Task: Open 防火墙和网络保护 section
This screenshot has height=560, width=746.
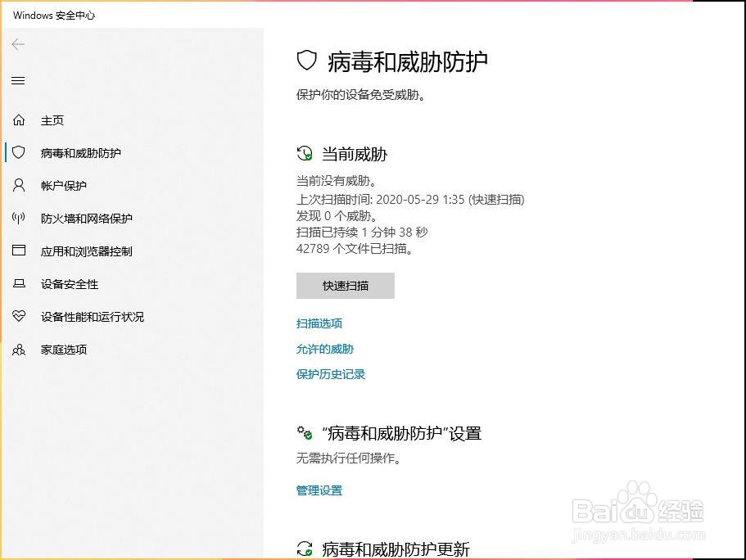Action: (87, 219)
